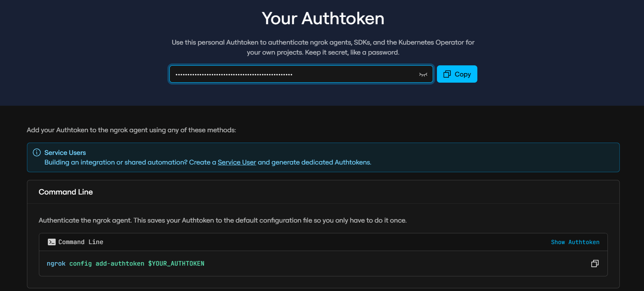
Task: Click the blue Copy button
Action: tap(457, 74)
